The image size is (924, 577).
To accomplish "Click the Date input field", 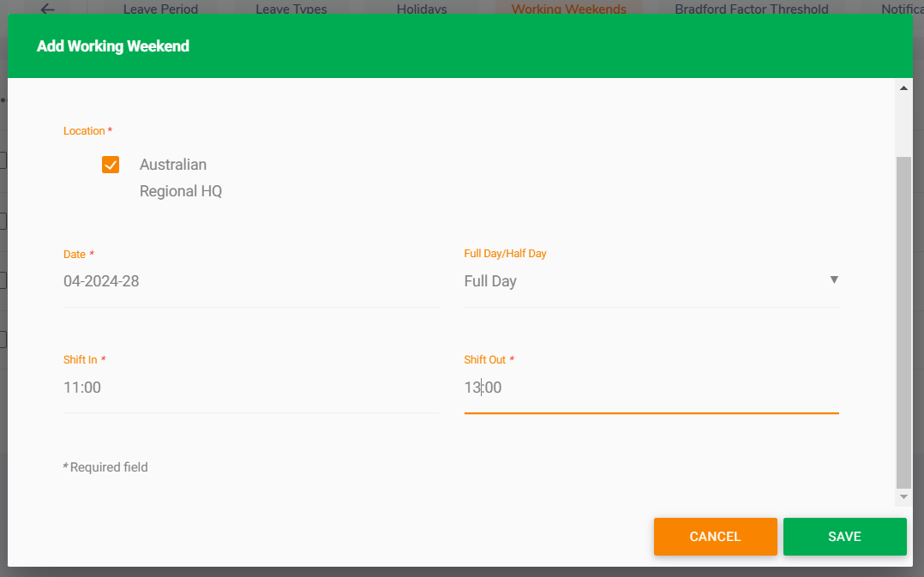I will click(250, 281).
